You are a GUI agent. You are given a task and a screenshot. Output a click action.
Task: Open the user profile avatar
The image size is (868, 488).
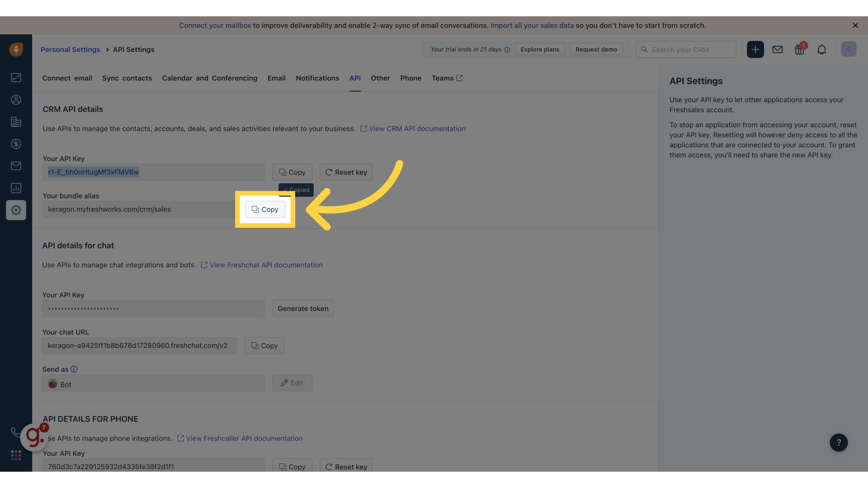[849, 49]
